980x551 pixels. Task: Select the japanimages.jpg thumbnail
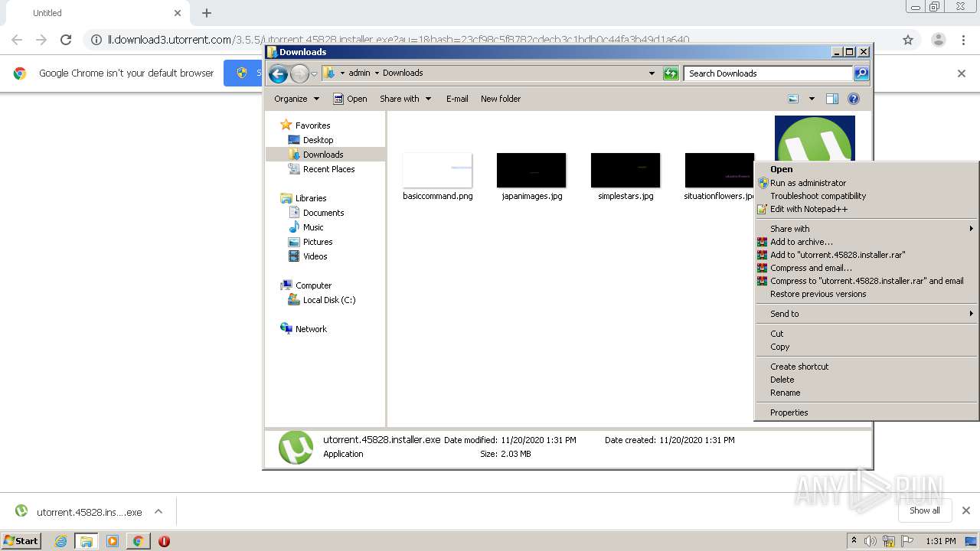[x=531, y=170]
